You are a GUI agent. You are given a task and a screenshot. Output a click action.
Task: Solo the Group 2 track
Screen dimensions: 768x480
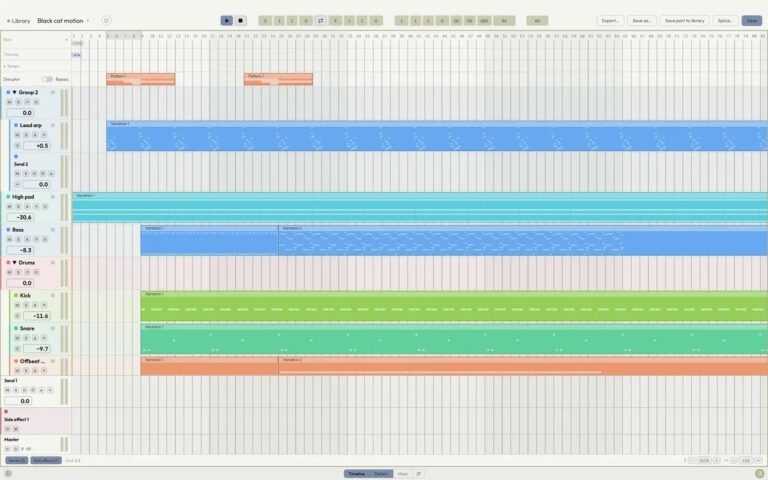click(x=18, y=102)
